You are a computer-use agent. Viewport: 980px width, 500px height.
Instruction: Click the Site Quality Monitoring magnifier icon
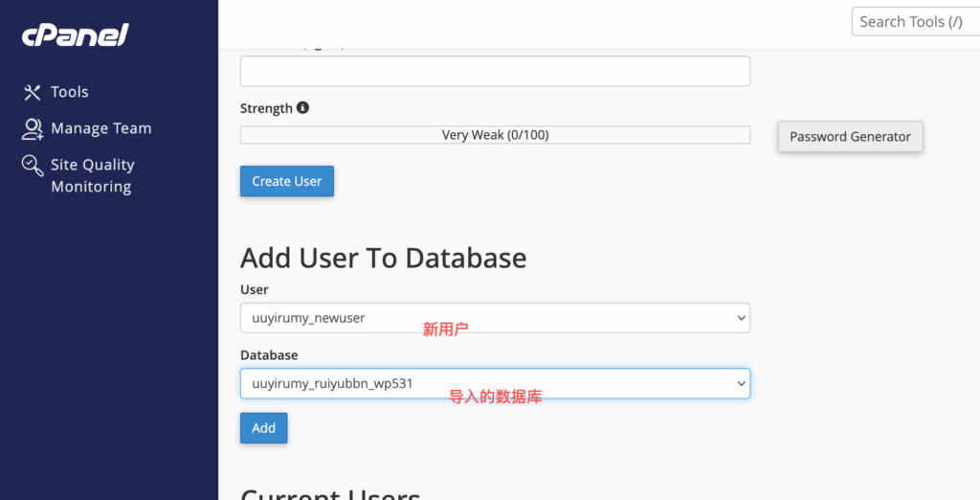coord(33,165)
